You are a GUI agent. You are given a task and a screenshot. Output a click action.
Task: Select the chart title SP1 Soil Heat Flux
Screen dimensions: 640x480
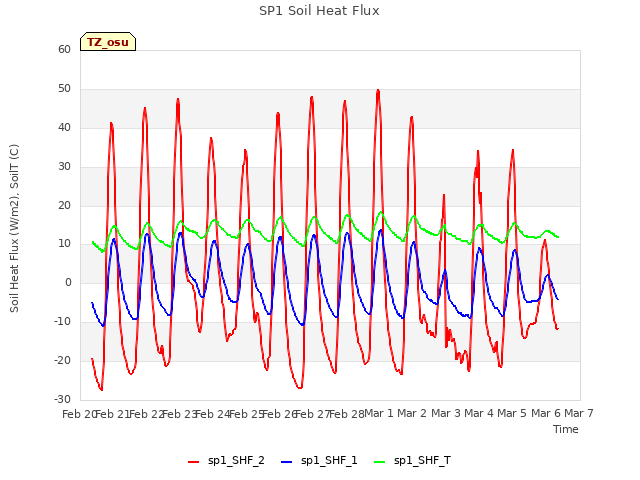(319, 11)
